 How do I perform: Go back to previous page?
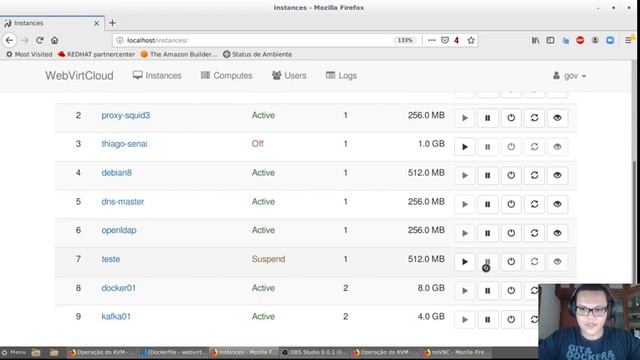pyautogui.click(x=9, y=40)
